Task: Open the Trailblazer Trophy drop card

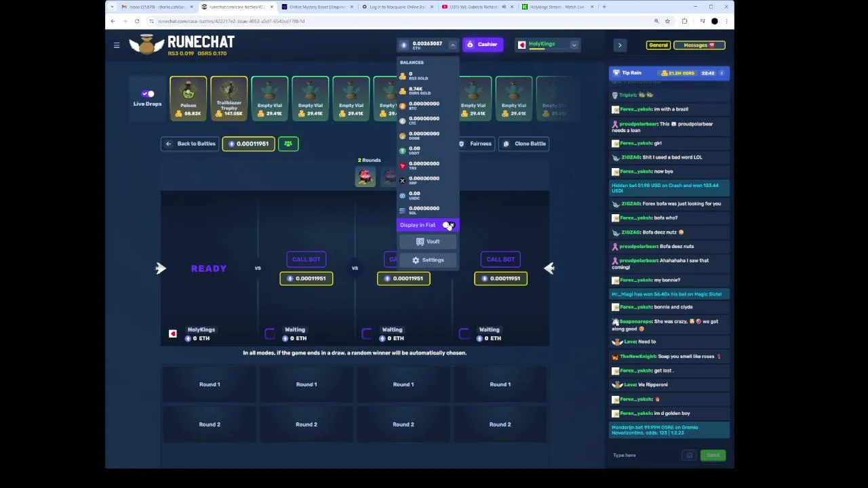Action: 229,98
